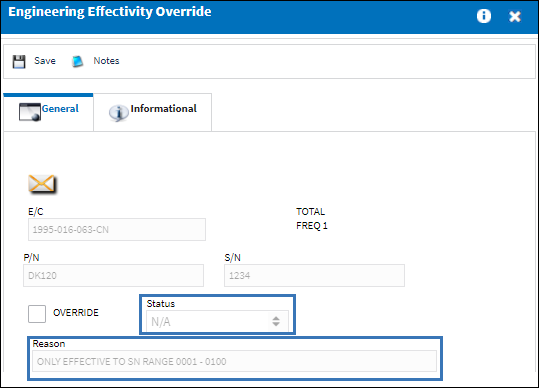Click the Notes button label
The height and width of the screenshot is (388, 539).
coord(106,61)
